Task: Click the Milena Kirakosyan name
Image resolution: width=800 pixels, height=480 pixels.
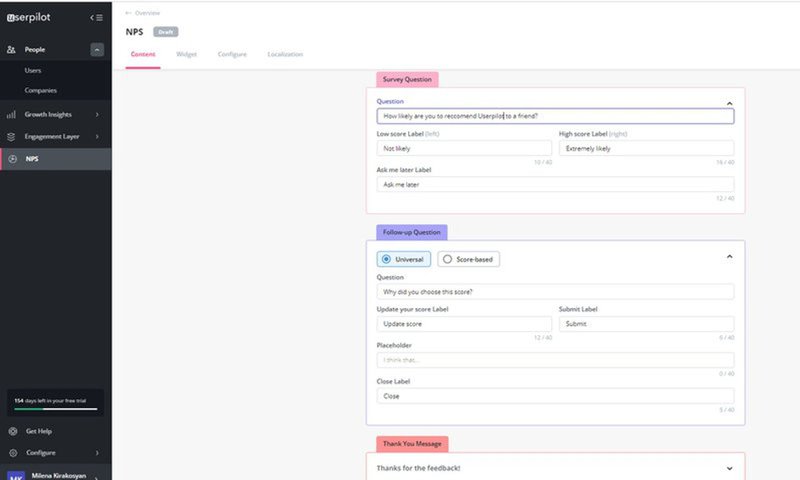Action: point(59,476)
